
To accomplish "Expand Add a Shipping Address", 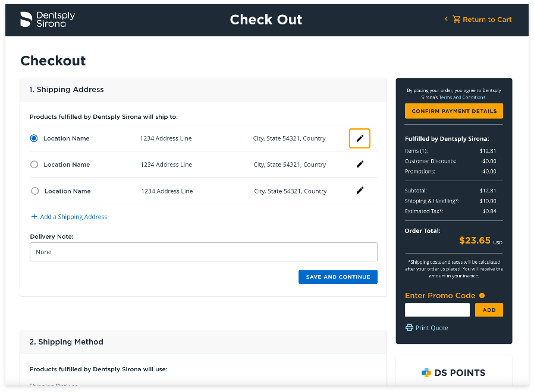I will [69, 217].
